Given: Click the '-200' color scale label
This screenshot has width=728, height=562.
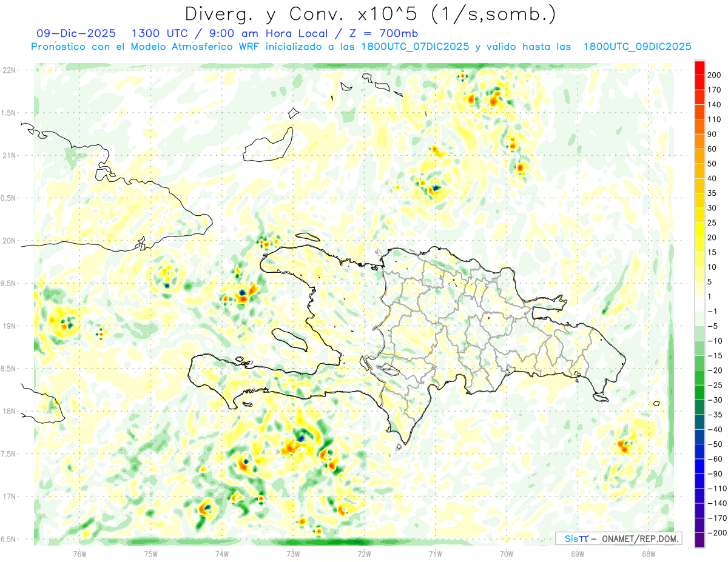Looking at the screenshot, I should [716, 533].
